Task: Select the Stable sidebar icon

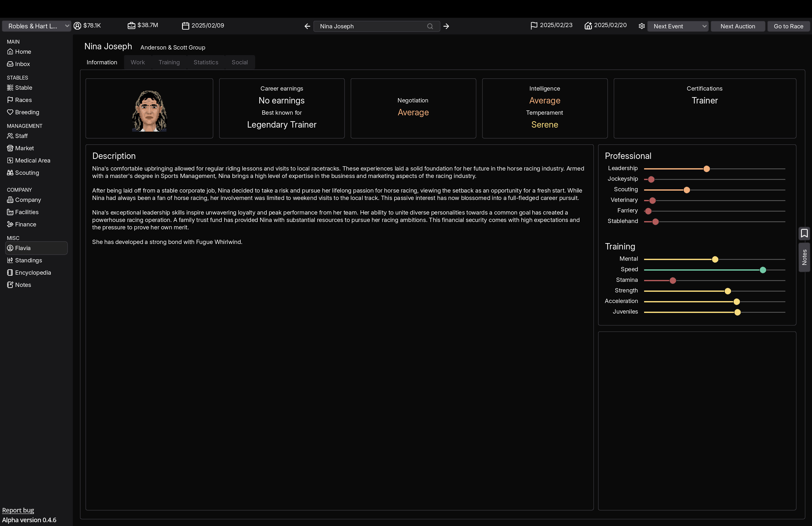Action: (23, 87)
